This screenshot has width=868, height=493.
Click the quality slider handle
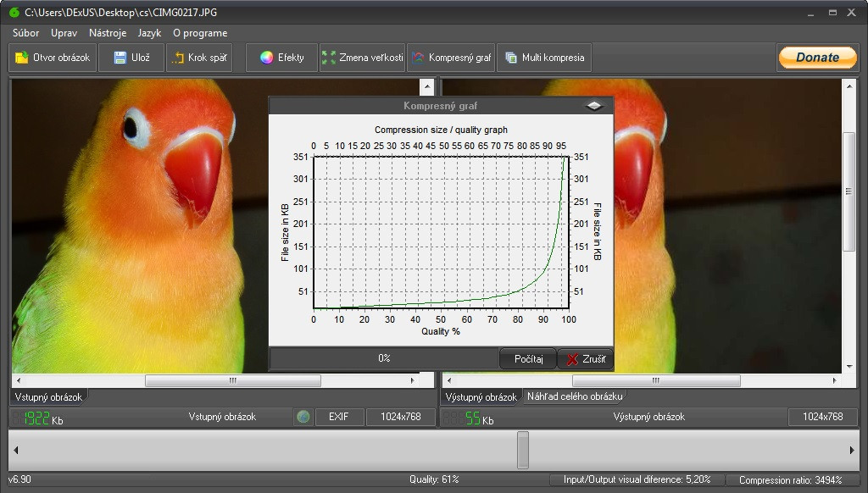coord(522,450)
